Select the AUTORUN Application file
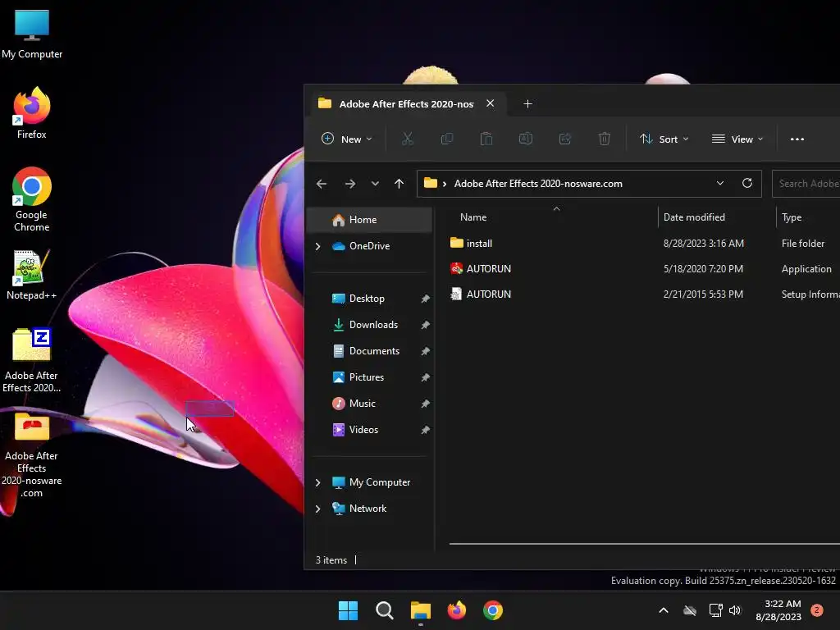The height and width of the screenshot is (630, 840). tap(643, 269)
